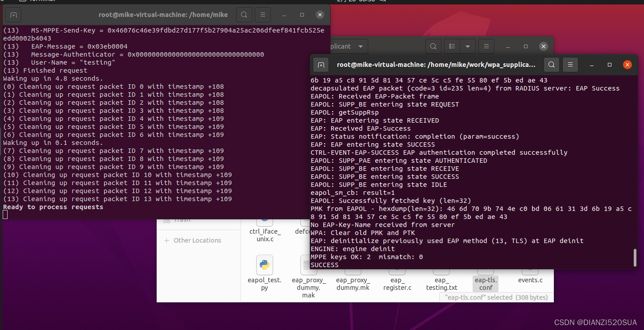Open the wpa_supplicant path breadcrumb dropdown
This screenshot has height=330, width=644.
(x=361, y=46)
